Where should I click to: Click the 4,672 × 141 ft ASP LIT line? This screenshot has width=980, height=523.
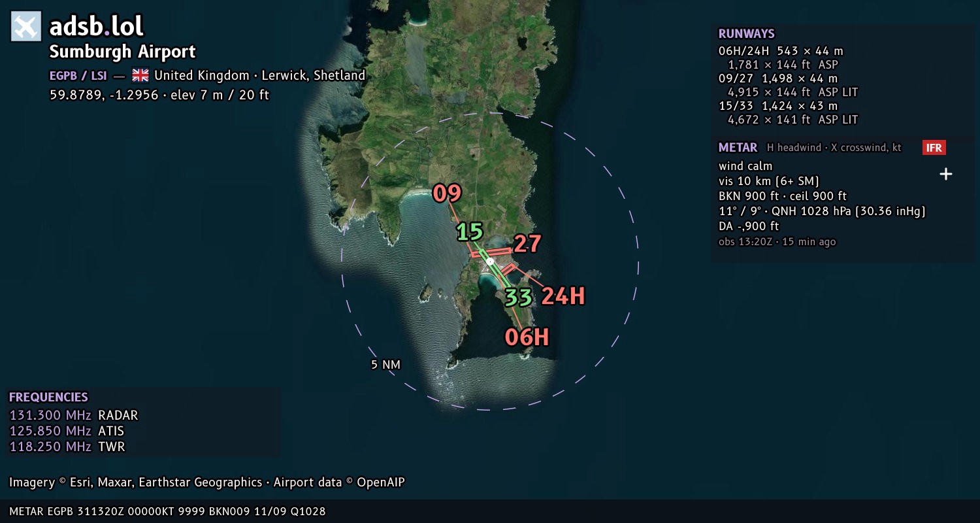point(793,120)
